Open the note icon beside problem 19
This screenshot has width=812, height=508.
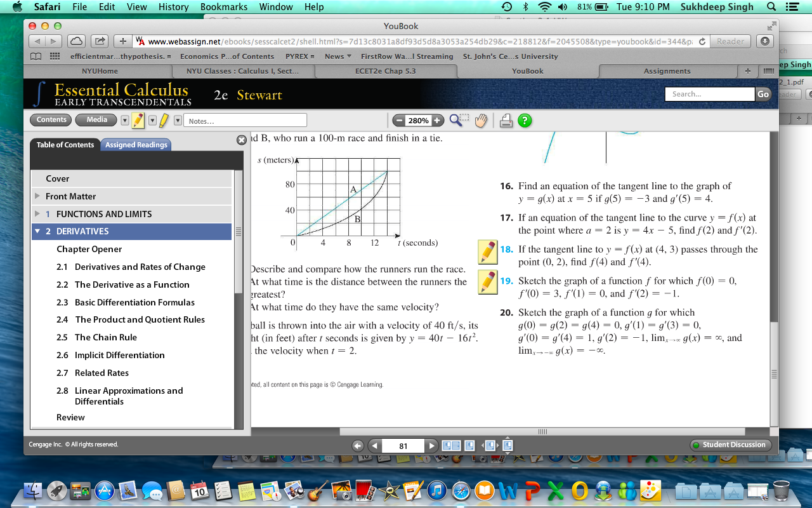point(487,282)
